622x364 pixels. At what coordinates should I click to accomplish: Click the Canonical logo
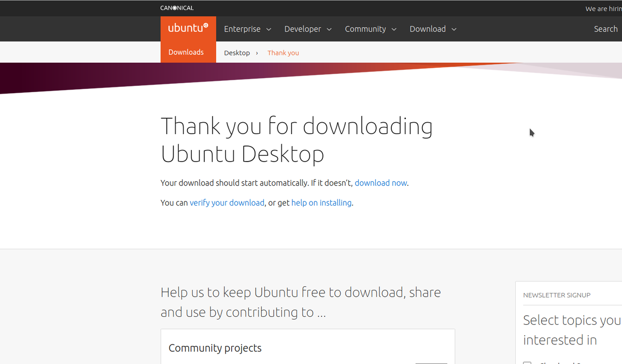(177, 8)
